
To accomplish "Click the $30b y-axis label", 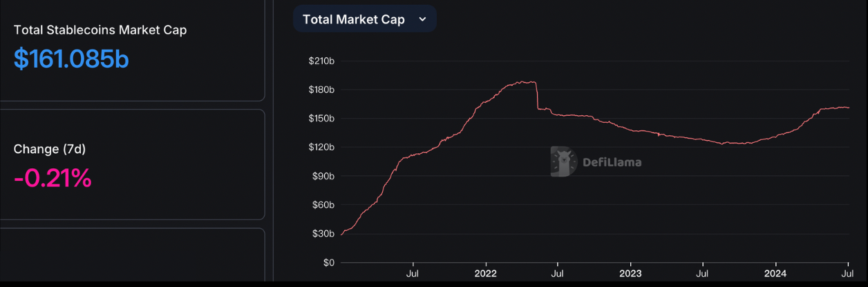I will point(323,234).
